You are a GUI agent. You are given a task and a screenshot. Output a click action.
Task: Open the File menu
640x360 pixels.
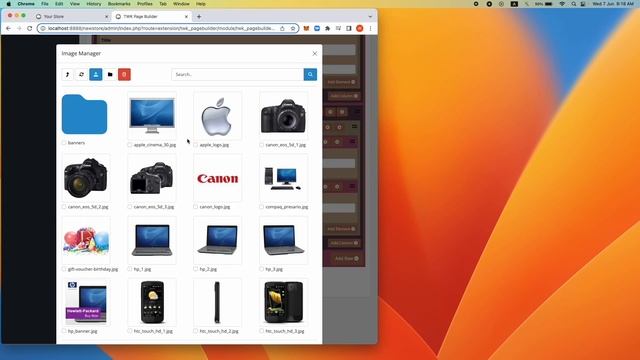tap(44, 4)
